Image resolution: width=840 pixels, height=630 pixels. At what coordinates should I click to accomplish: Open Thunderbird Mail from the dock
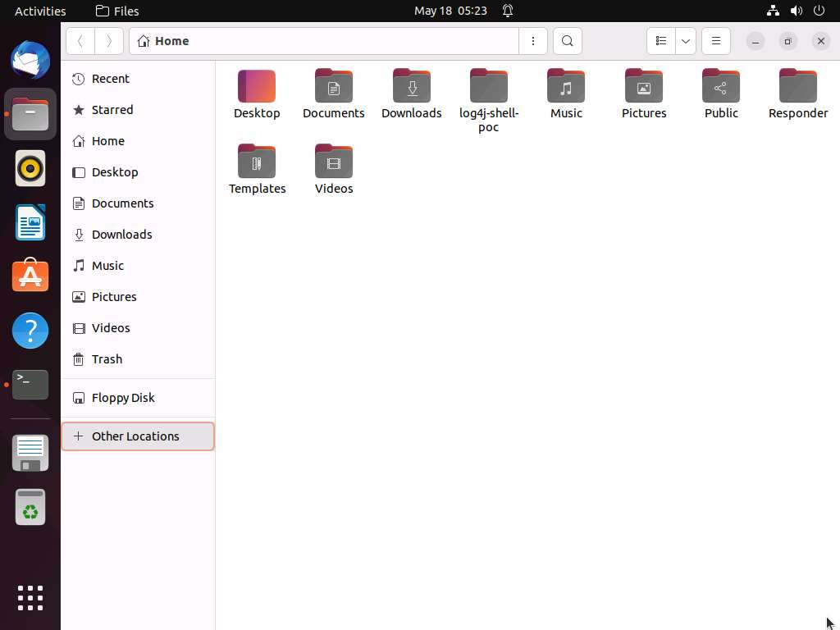[x=30, y=61]
